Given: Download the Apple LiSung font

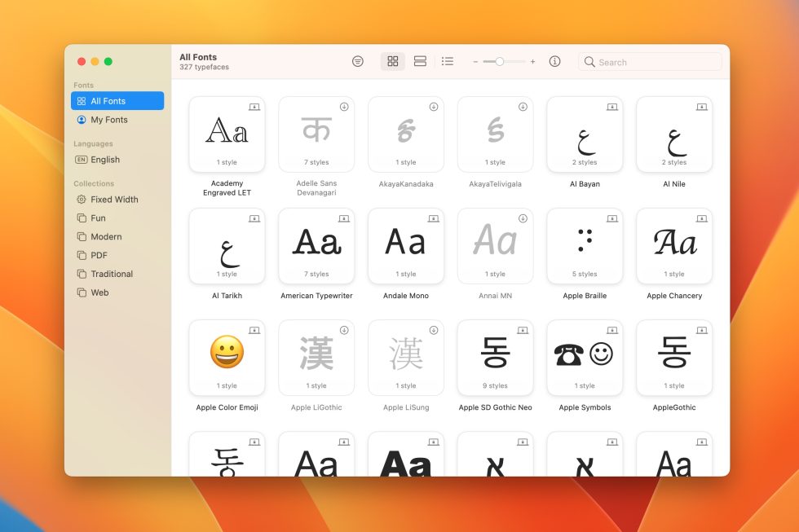Looking at the screenshot, I should [x=434, y=330].
